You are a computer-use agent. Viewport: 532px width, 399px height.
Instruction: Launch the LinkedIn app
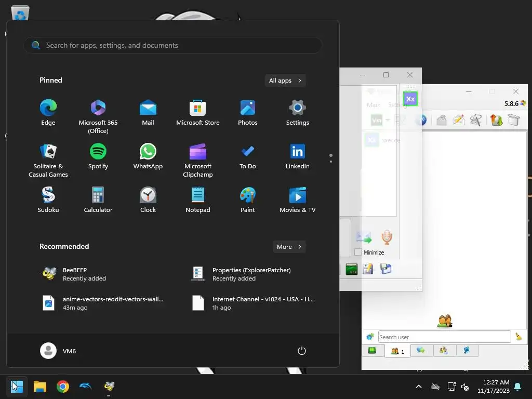(x=298, y=156)
